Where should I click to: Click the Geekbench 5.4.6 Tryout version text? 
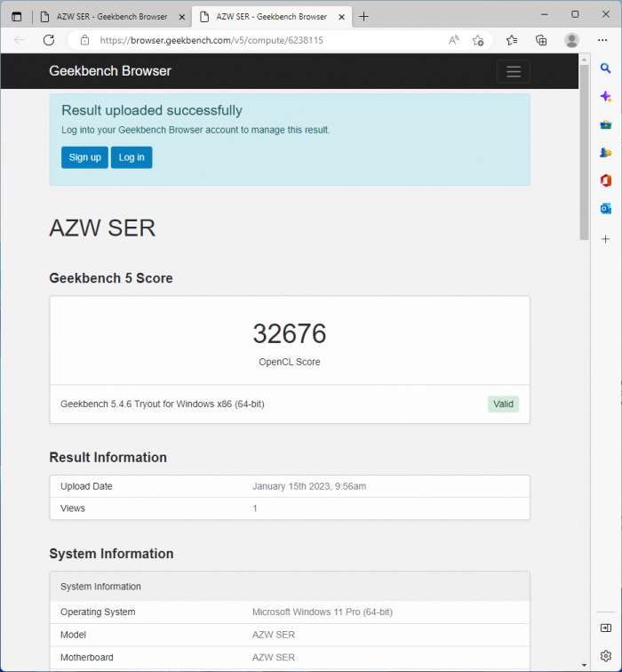pyautogui.click(x=163, y=404)
